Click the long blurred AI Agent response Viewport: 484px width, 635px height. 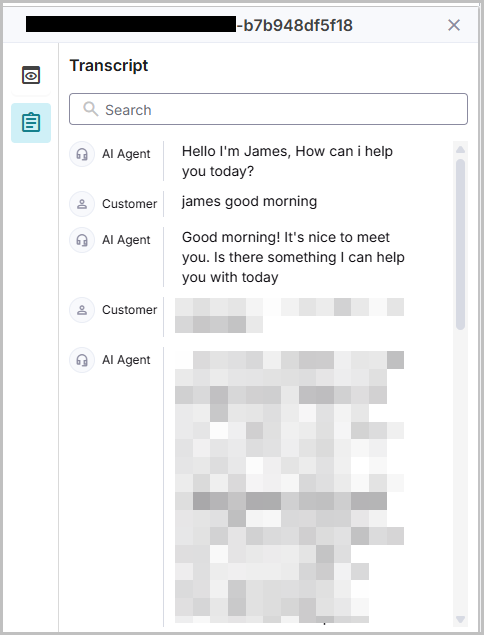(289, 487)
